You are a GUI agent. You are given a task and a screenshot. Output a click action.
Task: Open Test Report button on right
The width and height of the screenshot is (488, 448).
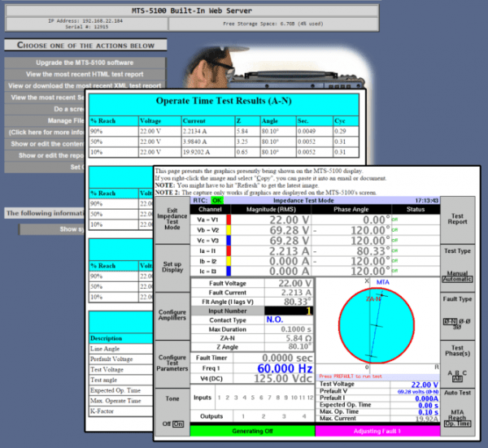pyautogui.click(x=457, y=219)
